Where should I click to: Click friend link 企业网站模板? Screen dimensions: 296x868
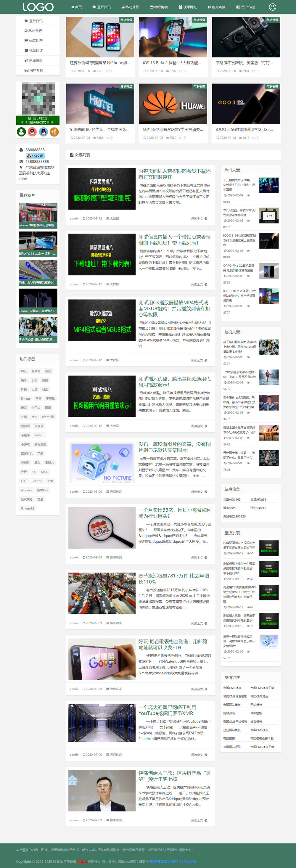point(232,730)
